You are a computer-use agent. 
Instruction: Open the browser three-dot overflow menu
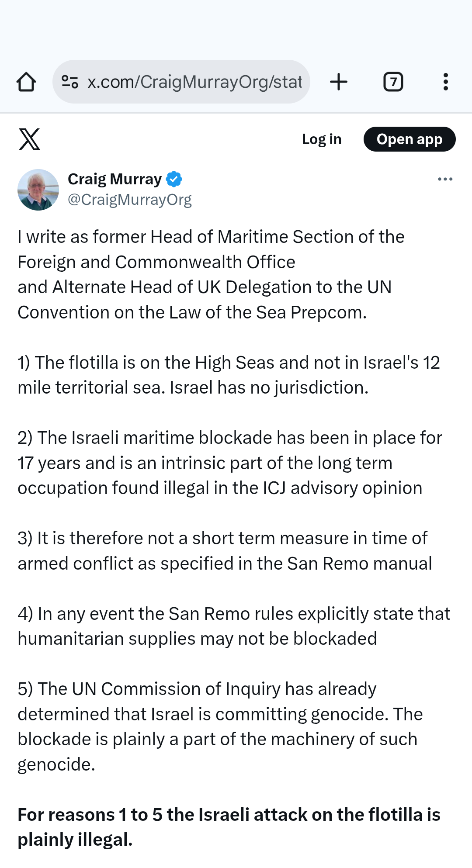tap(445, 82)
